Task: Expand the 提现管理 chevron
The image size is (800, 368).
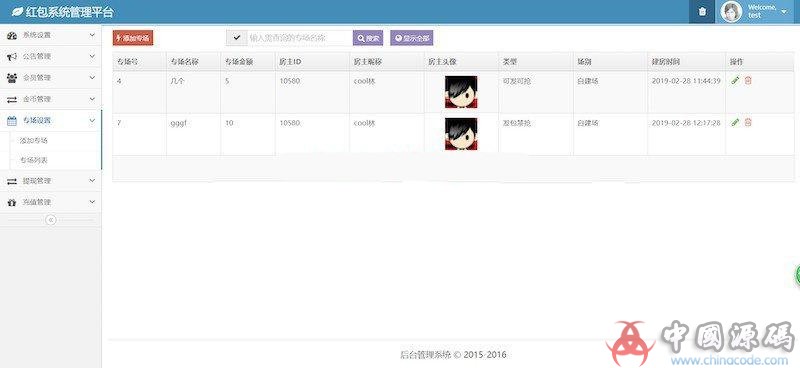Action: (92, 181)
